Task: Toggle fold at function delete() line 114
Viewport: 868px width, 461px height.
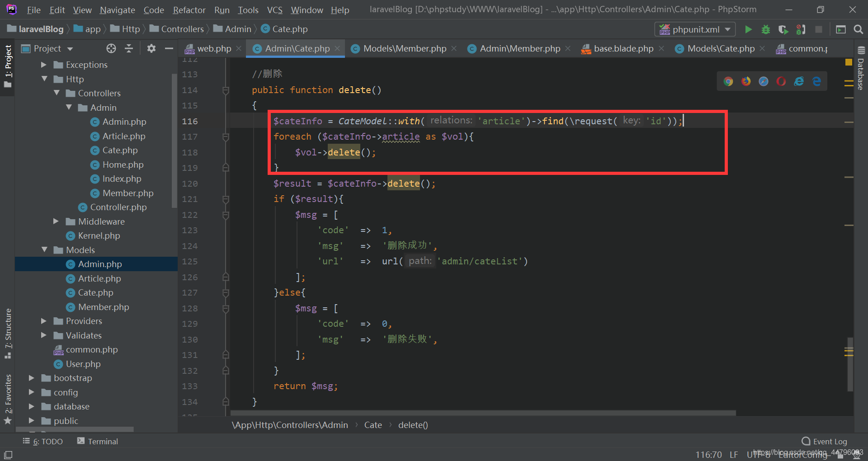Action: pyautogui.click(x=226, y=90)
